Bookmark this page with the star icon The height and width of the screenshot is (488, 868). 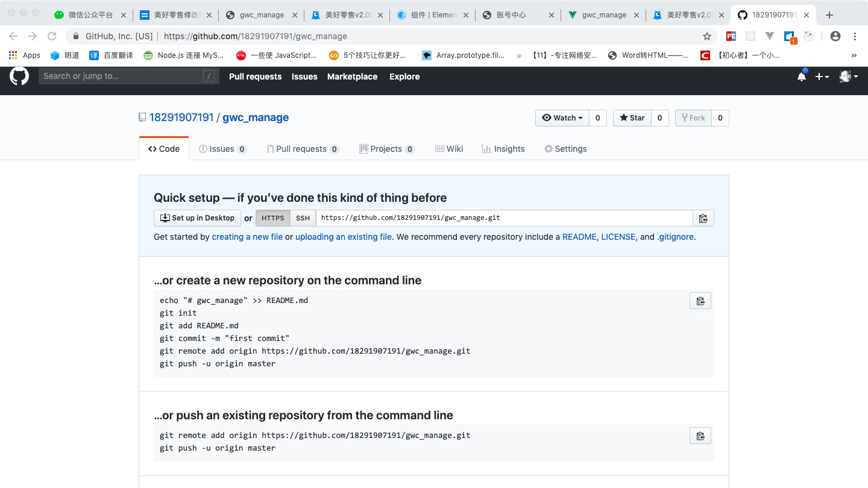click(x=707, y=36)
